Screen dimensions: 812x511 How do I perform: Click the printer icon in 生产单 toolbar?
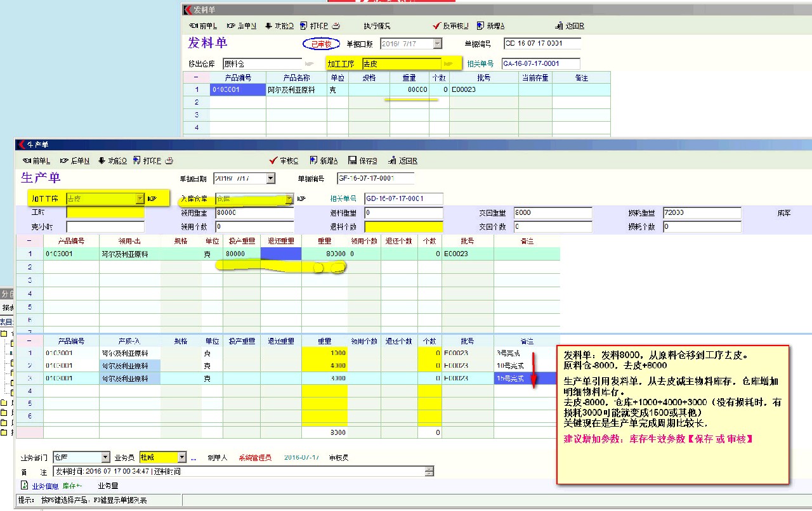169,160
